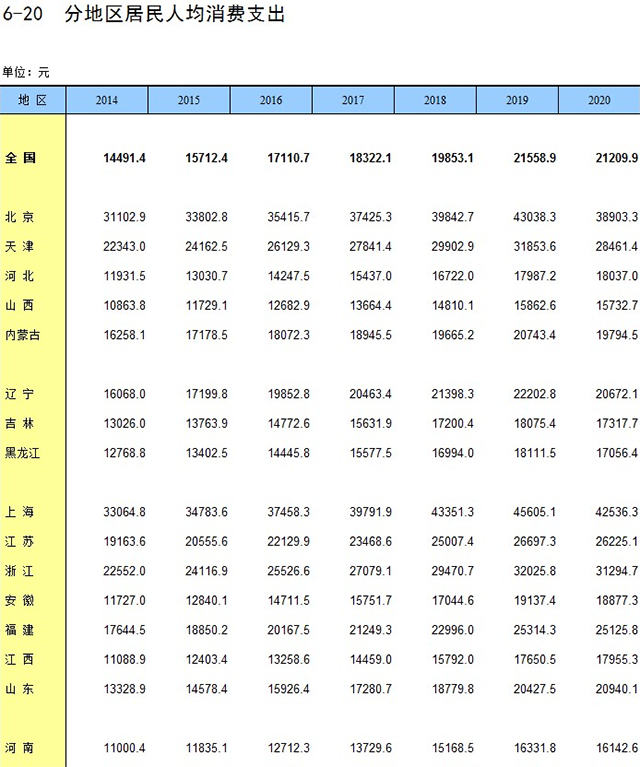Click Zhejiang 2014 value 22552.0

124,571
